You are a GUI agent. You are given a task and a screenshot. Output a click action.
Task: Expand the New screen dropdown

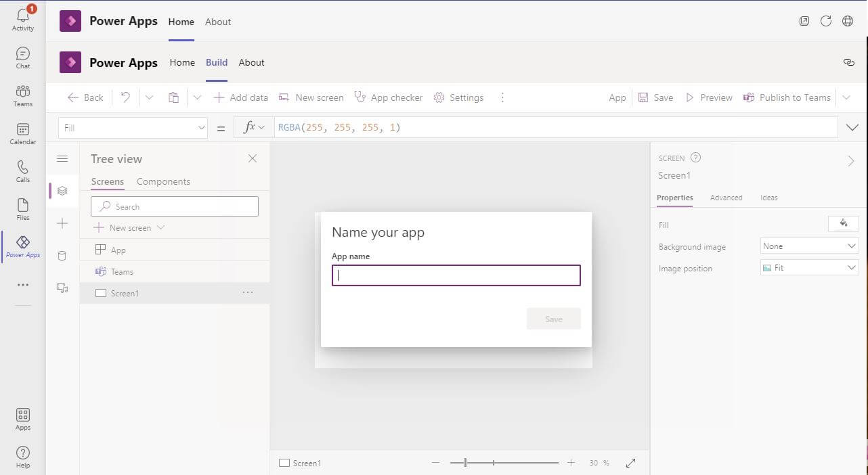160,227
